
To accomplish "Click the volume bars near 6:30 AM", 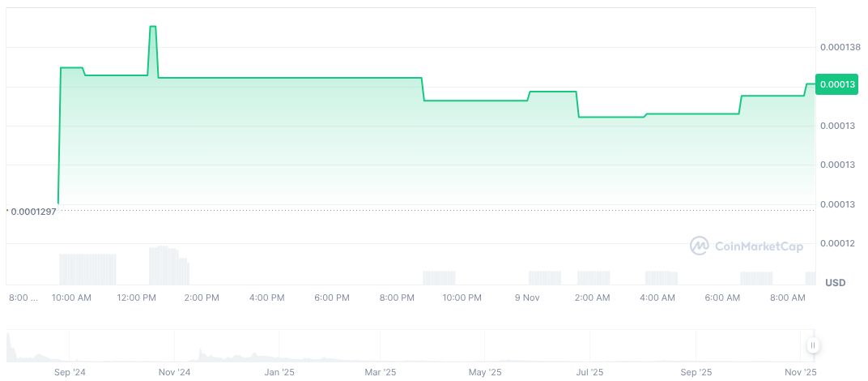I will click(756, 277).
